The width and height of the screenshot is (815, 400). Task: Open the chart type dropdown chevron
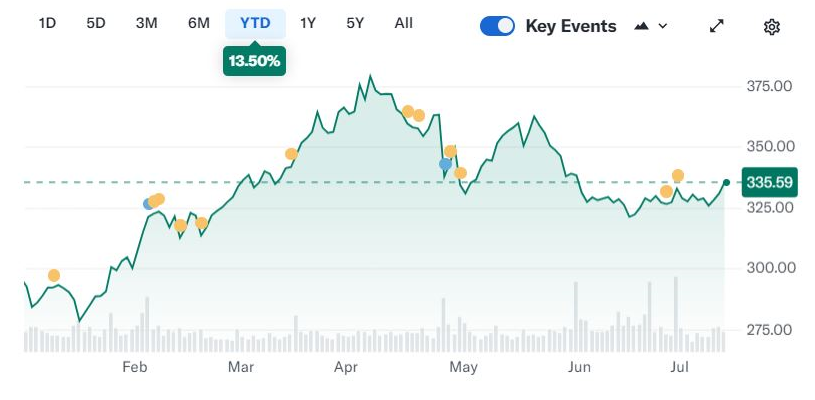(x=662, y=27)
